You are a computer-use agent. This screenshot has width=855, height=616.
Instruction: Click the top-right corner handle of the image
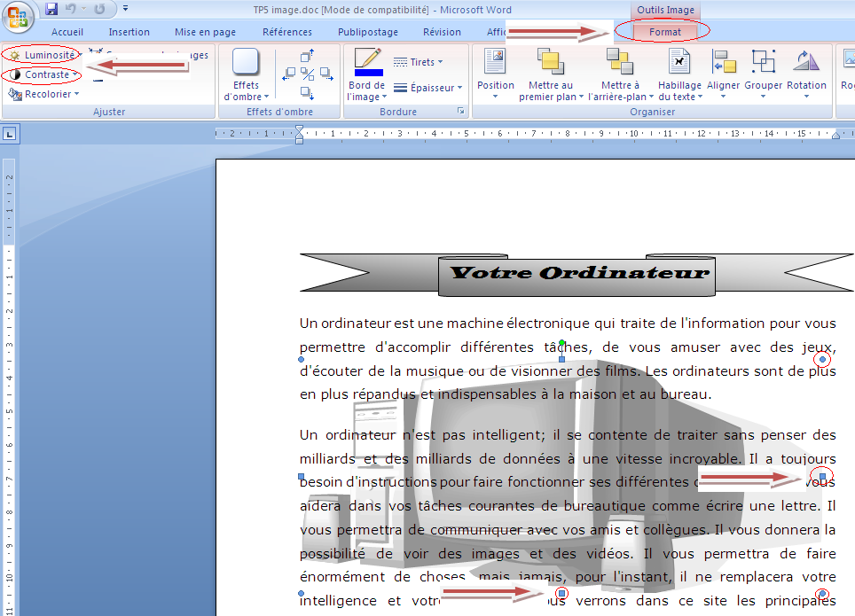[822, 360]
